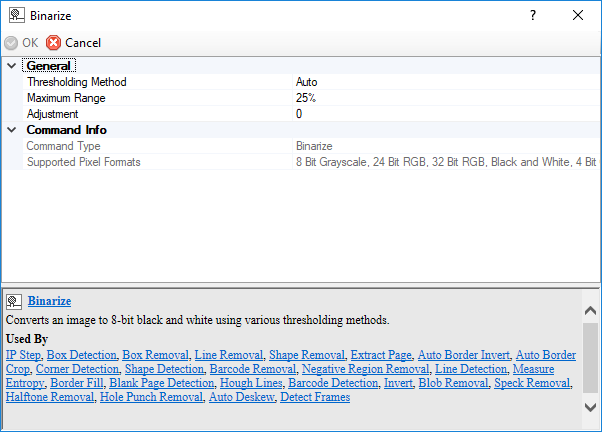The width and height of the screenshot is (602, 432).
Task: Open the Detect Frames link
Action: click(x=315, y=397)
